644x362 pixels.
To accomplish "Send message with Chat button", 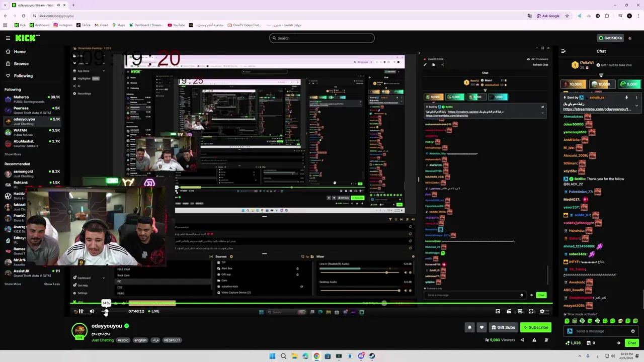I will click(x=632, y=343).
